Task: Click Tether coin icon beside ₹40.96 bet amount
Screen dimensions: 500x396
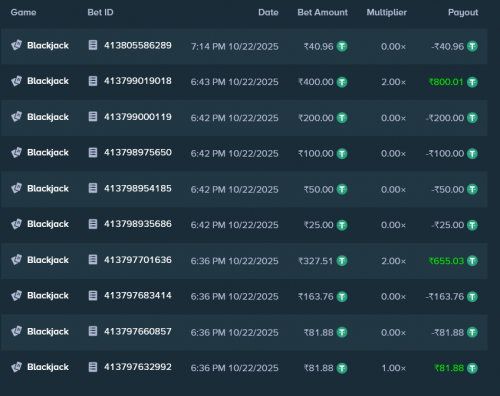Action: (x=342, y=46)
